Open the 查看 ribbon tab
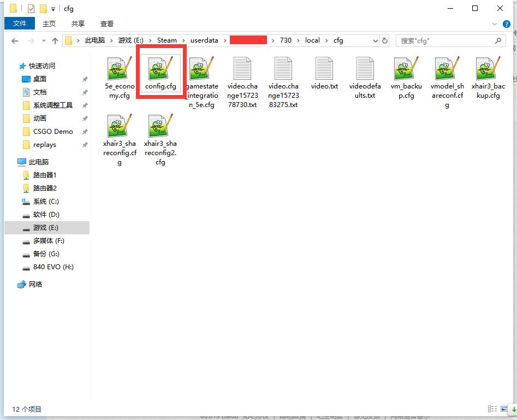The height and width of the screenshot is (420, 517). (107, 23)
